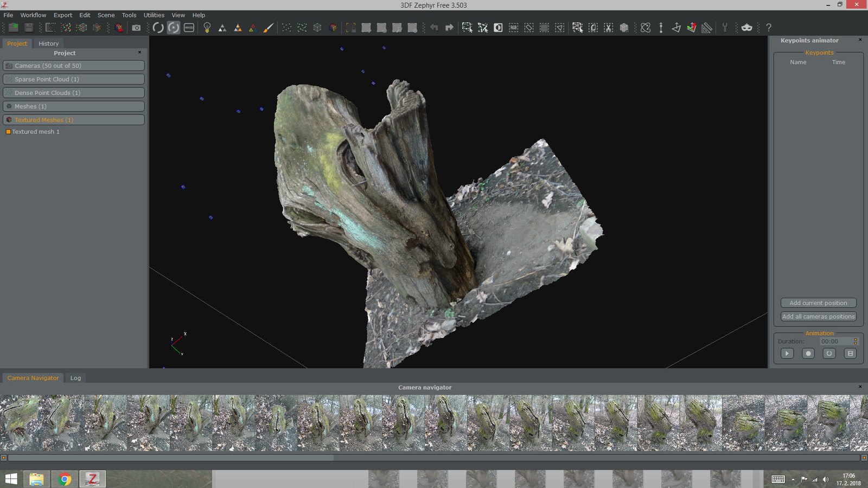Select the WASD navigation mode icon
This screenshot has width=868, height=488.
pos(189,27)
